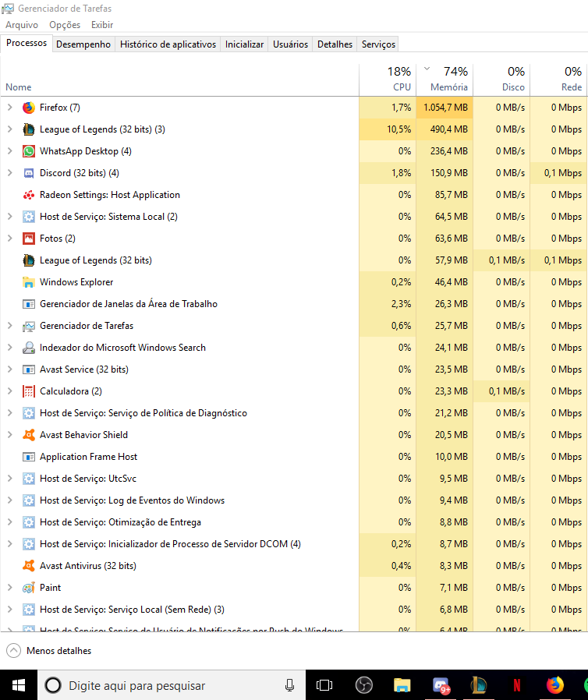Switch to the Usuários tab
Screen dimensions: 588x700
(290, 44)
